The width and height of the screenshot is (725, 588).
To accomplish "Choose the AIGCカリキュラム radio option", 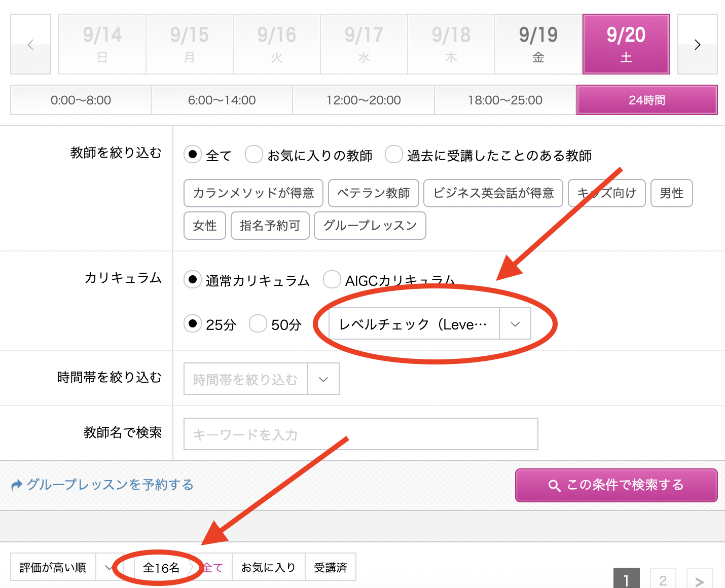I will click(x=332, y=279).
